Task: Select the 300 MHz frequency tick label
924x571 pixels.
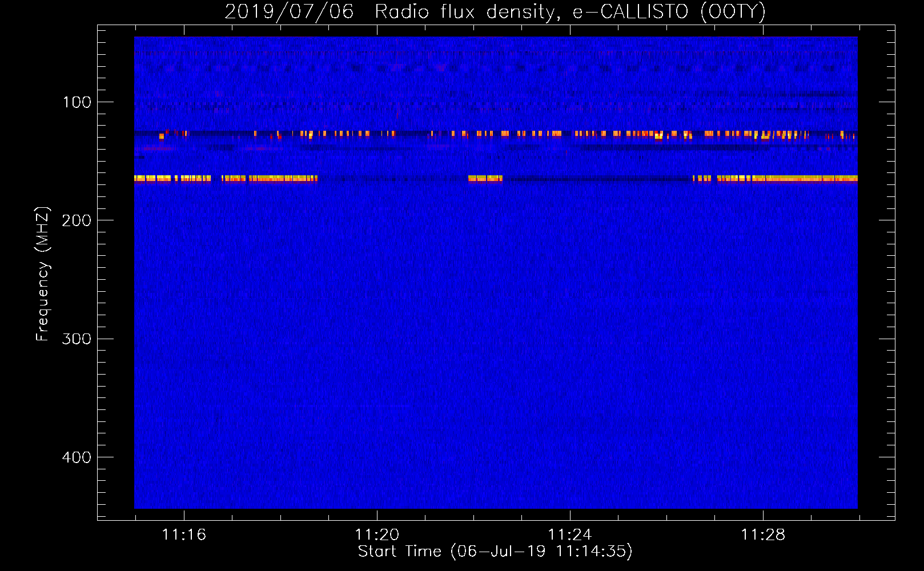Action: coord(77,339)
